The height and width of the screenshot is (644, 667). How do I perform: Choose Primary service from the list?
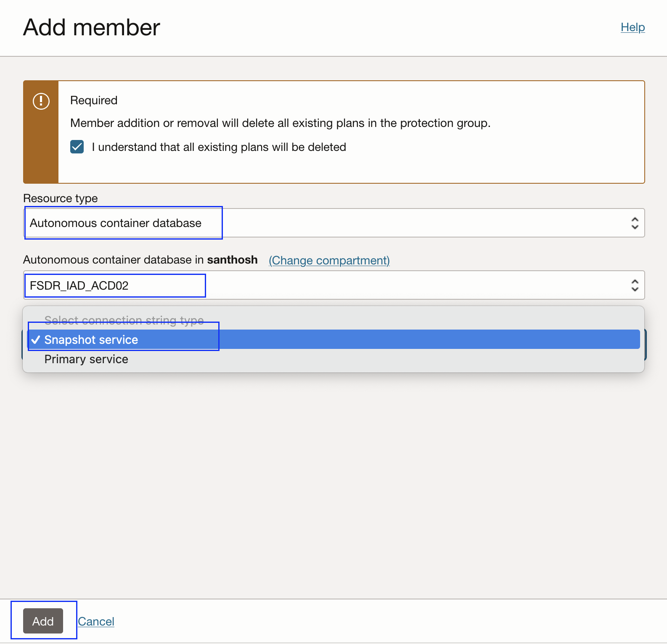tap(86, 359)
